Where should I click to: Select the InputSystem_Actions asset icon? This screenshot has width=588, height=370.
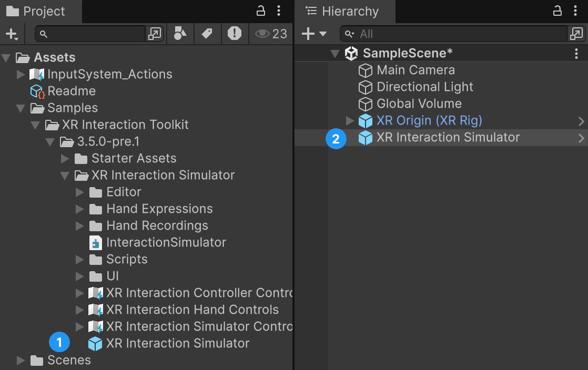pyautogui.click(x=37, y=74)
